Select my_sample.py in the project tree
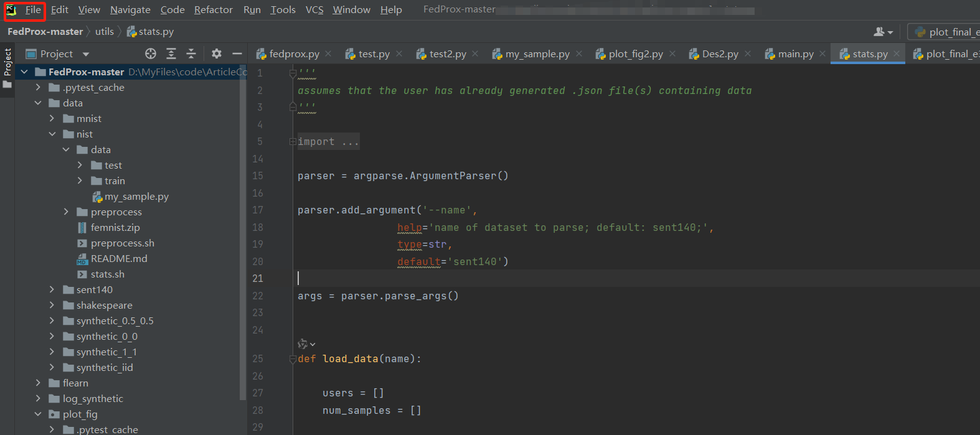980x435 pixels. click(136, 197)
